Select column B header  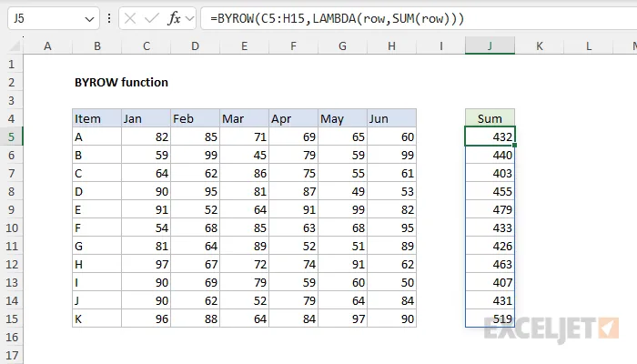pyautogui.click(x=97, y=45)
